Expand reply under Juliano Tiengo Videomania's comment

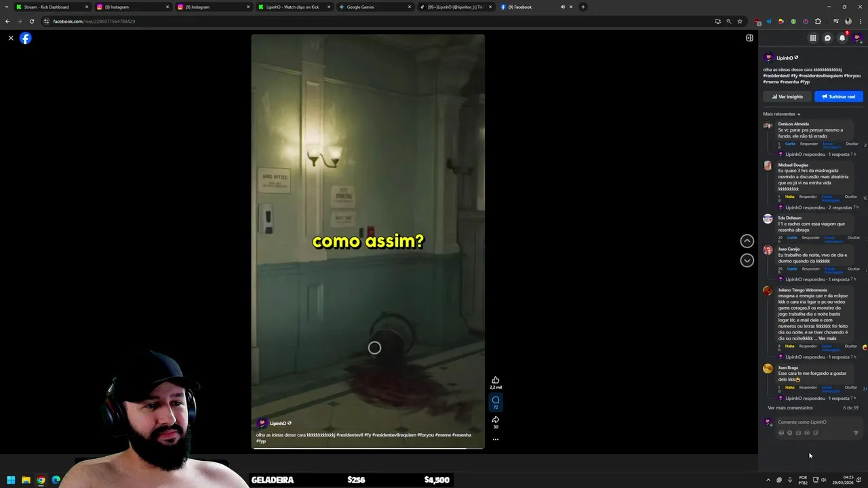pos(817,357)
